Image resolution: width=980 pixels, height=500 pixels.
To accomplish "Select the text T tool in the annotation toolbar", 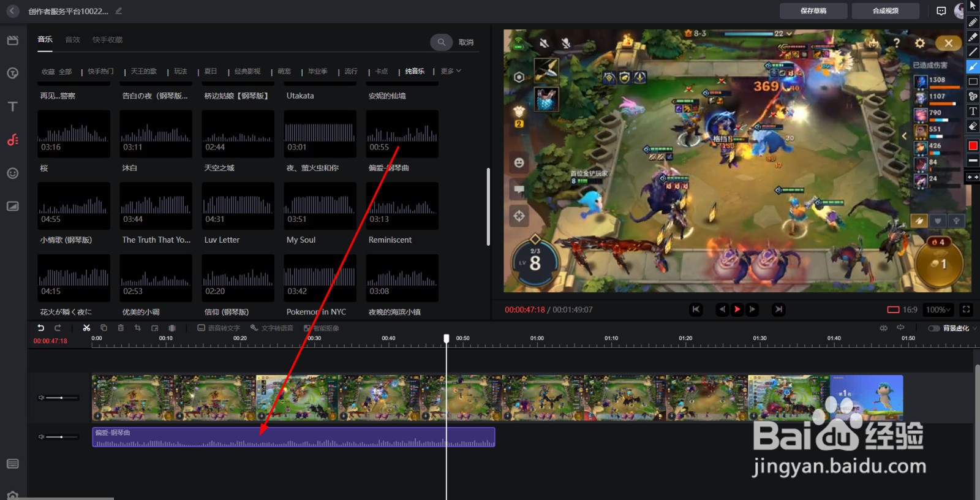I will coord(973,111).
